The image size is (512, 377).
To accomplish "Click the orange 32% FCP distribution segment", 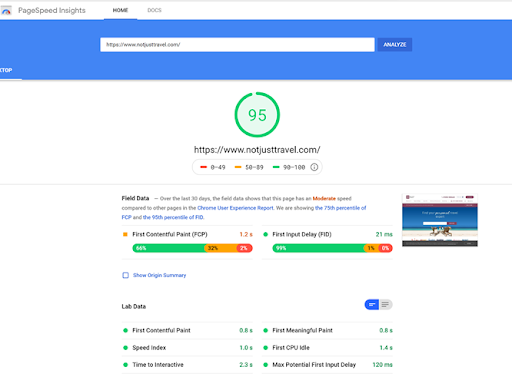I will tap(221, 248).
